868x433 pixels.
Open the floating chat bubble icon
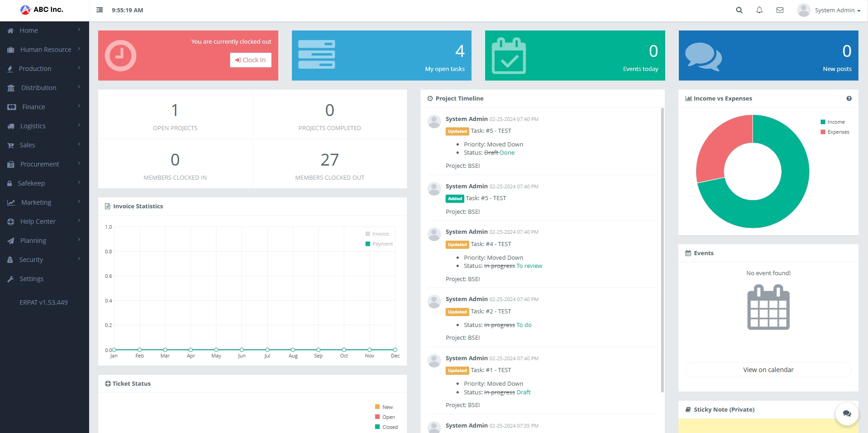point(847,413)
